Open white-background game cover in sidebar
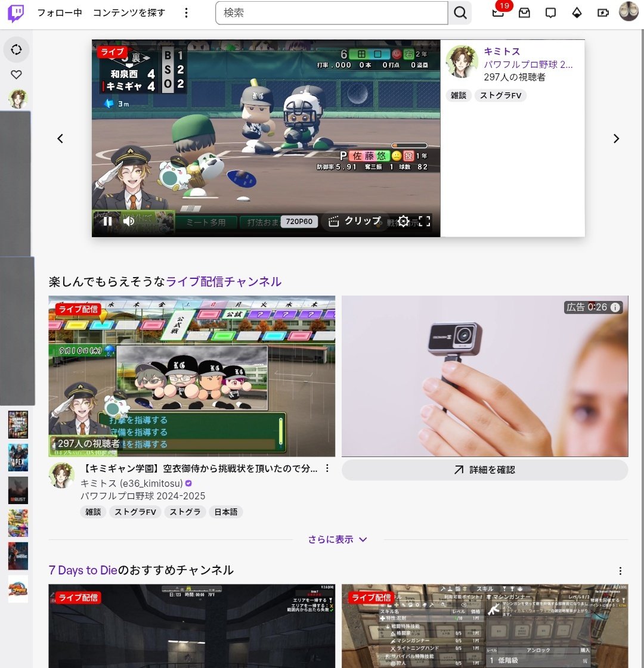Image resolution: width=644 pixels, height=668 pixels. (x=18, y=589)
